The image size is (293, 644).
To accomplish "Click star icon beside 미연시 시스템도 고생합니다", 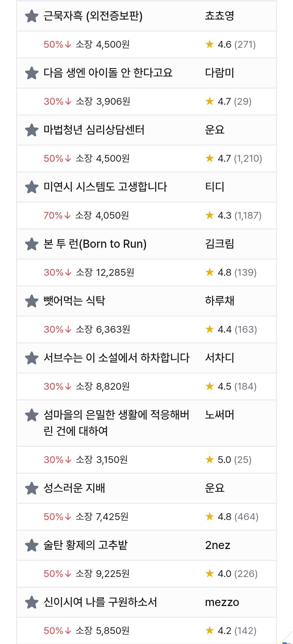I will point(32,187).
